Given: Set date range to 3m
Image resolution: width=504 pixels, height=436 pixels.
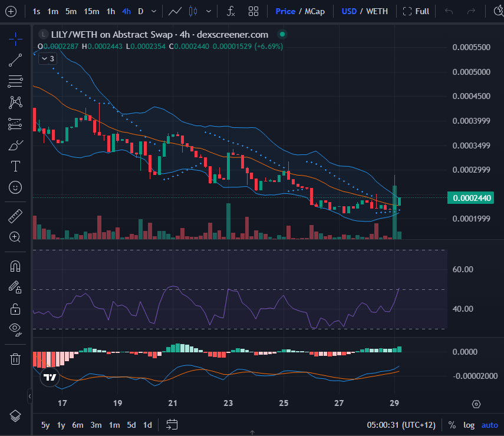Looking at the screenshot, I should pyautogui.click(x=96, y=425).
